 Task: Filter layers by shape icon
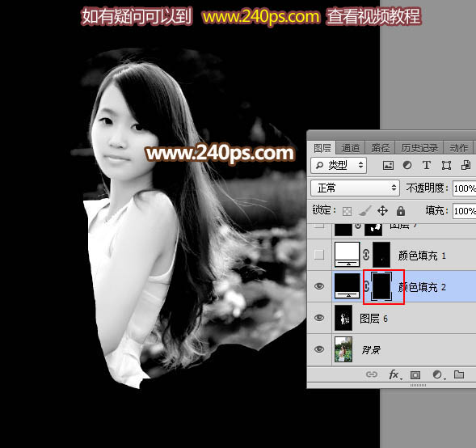(x=446, y=166)
